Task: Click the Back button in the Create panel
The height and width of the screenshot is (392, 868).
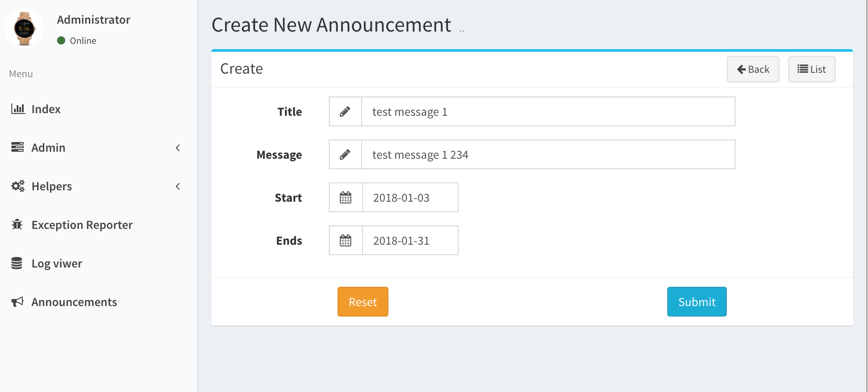Action: [753, 69]
